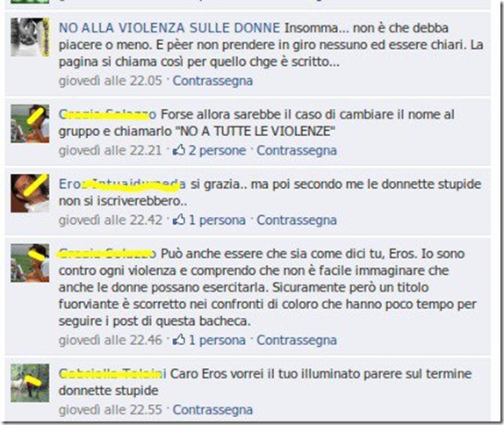Open author name of the 22.21 comment
Screen dimensions: 504x425
pos(108,114)
